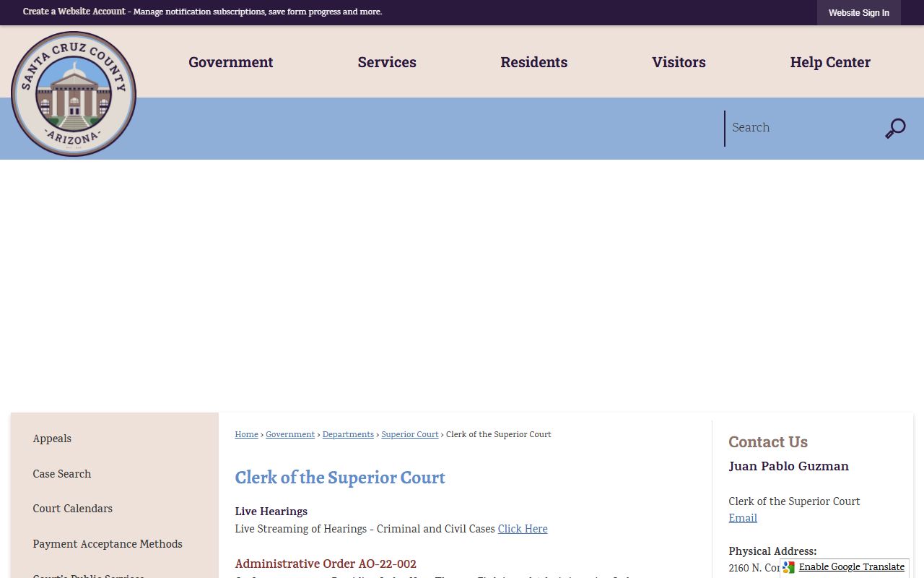
Task: Open Appeals in the sidebar
Action: (52, 439)
